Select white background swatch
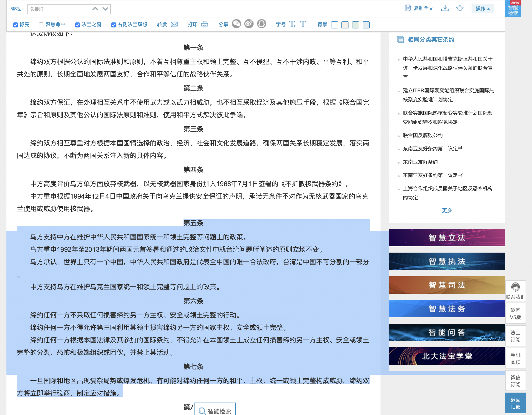This screenshot has height=415, width=532. (x=335, y=25)
